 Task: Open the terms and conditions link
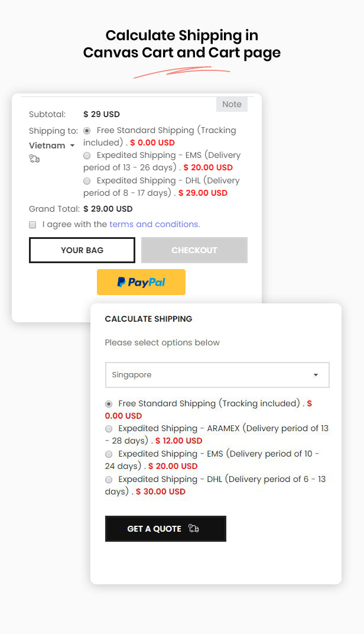[155, 224]
